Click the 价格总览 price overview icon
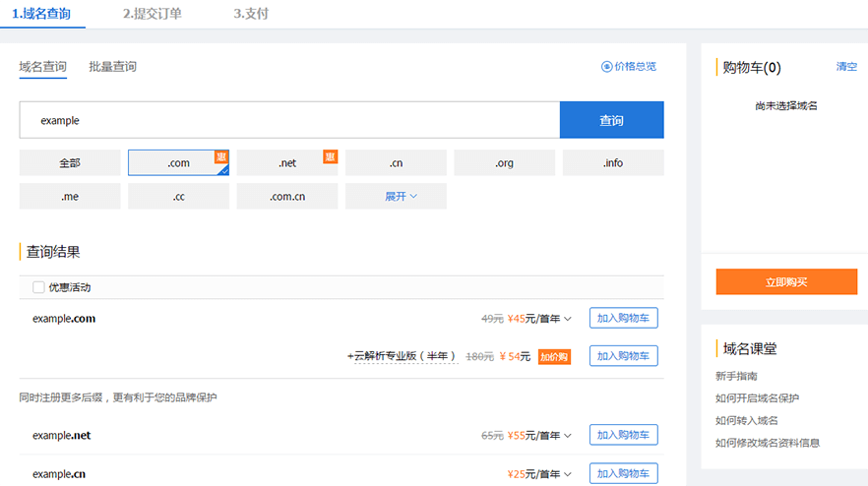Screen dimensions: 868x486 (x=606, y=67)
